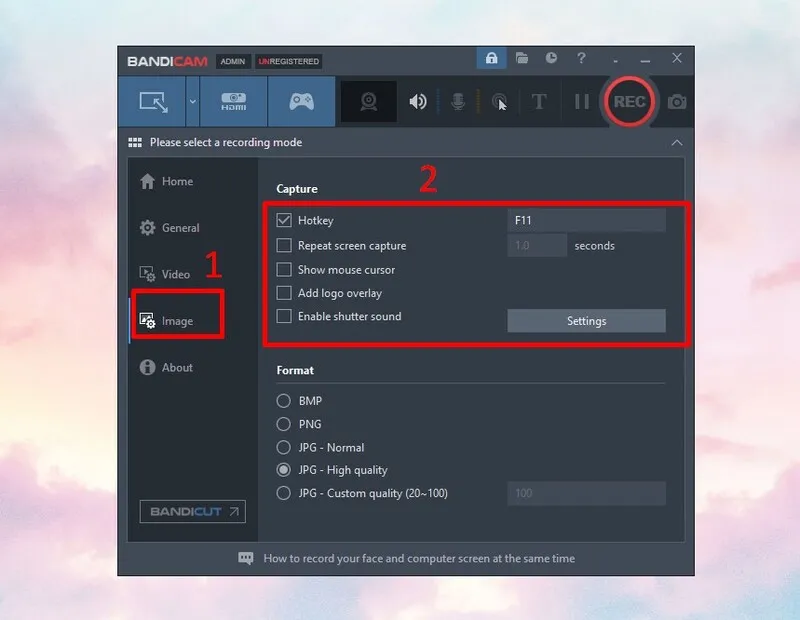Viewport: 800px width, 620px height.
Task: Toggle the speaker sound icon
Action: tap(418, 101)
